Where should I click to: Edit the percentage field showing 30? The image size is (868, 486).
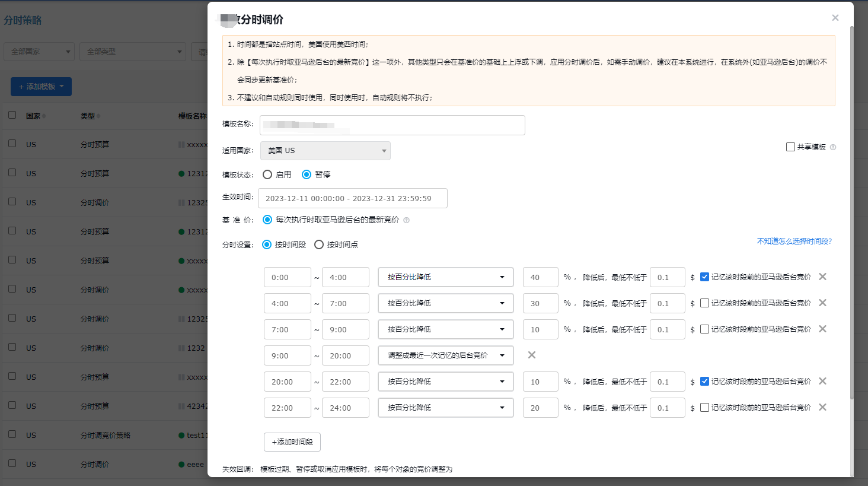point(541,303)
